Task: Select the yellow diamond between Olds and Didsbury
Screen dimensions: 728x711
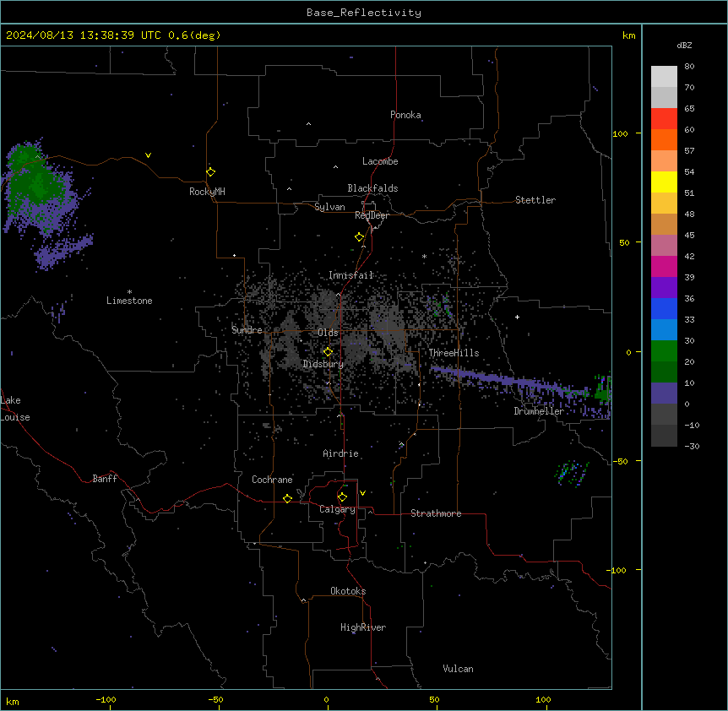Action: coord(328,352)
